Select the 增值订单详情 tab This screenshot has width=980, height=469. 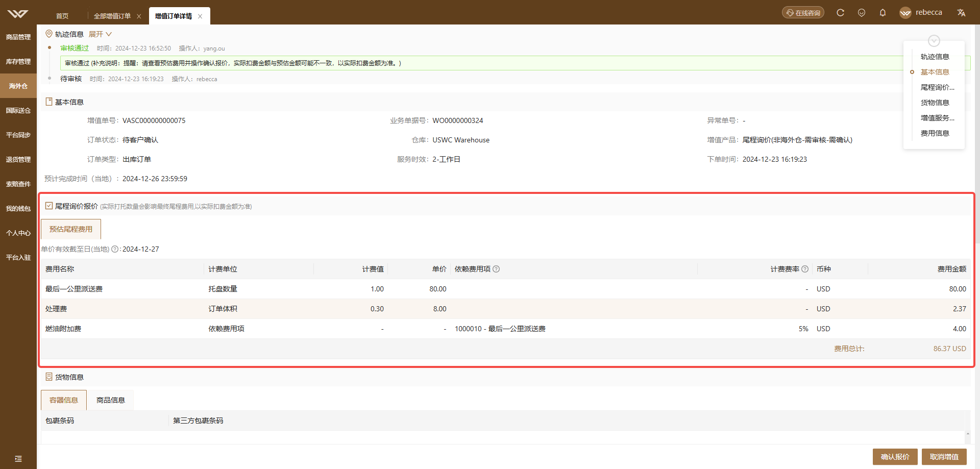pos(174,16)
